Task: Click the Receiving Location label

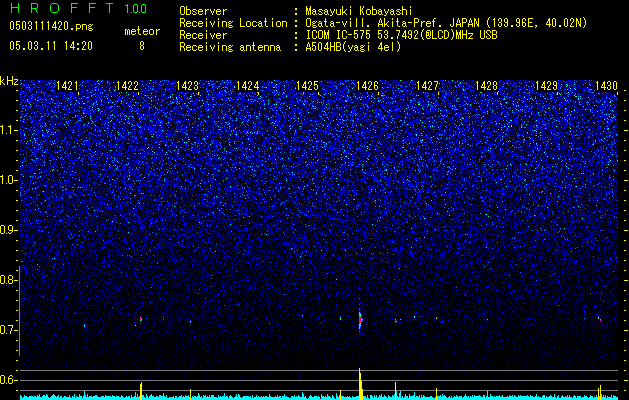Action: [x=233, y=23]
